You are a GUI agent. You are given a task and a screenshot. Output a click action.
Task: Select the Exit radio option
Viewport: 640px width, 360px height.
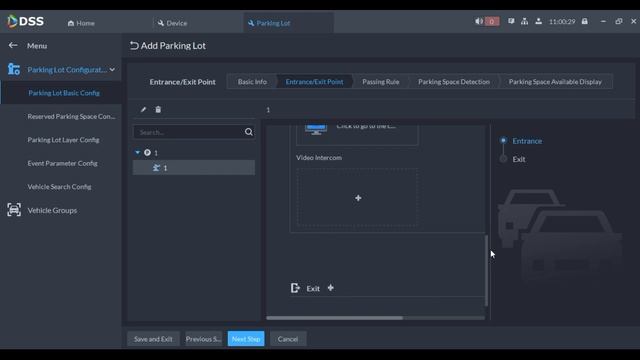coord(503,159)
